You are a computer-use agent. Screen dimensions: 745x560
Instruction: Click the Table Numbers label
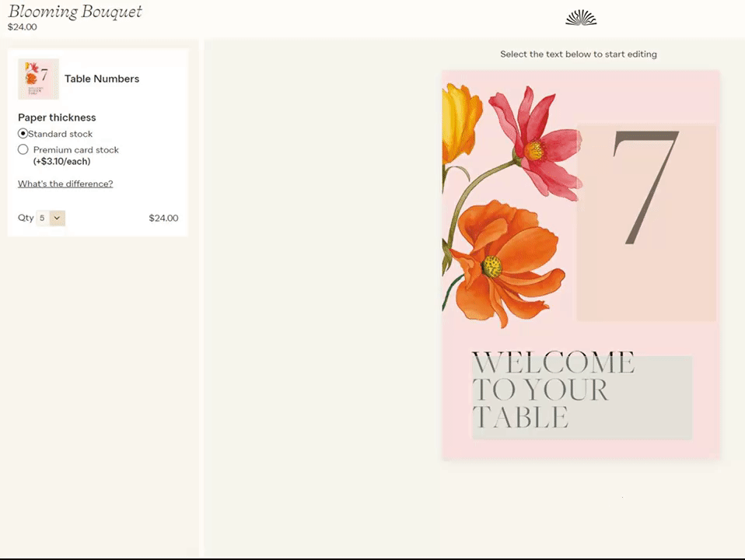[102, 79]
